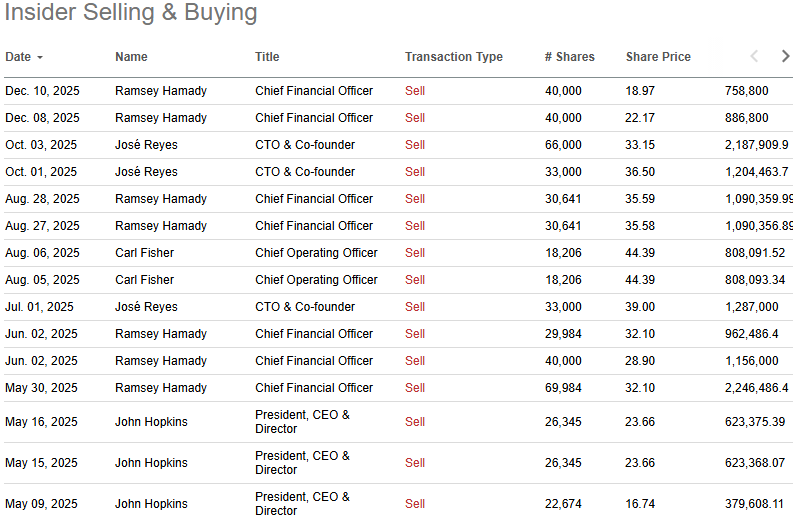The image size is (793, 525).
Task: Click Chief Operating Officer in Aug. 05 row
Action: (x=316, y=280)
